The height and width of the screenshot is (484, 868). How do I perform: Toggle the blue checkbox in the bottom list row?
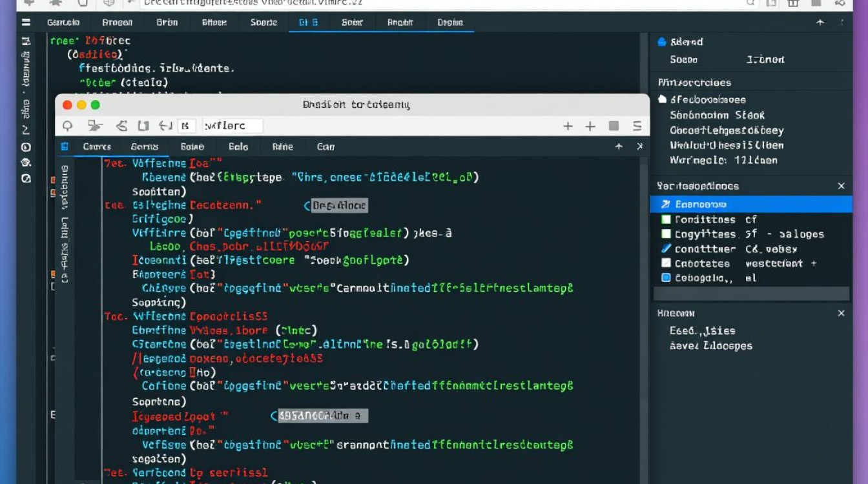[666, 278]
